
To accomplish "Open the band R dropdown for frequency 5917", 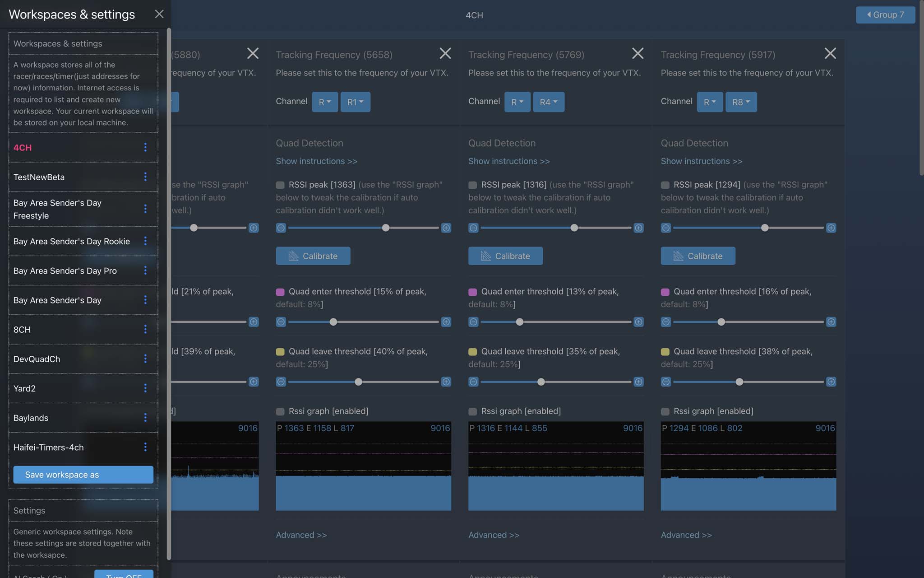I will [709, 102].
